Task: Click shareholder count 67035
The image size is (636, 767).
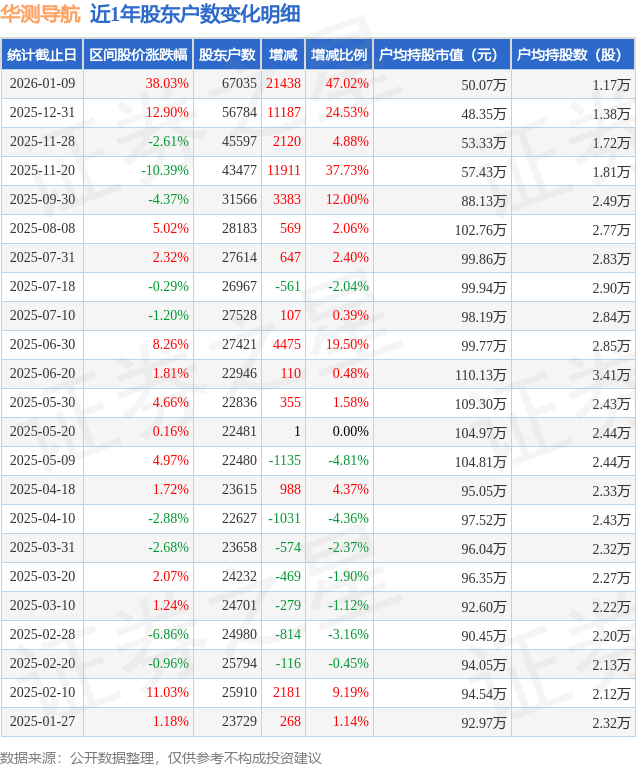Action: (x=239, y=84)
